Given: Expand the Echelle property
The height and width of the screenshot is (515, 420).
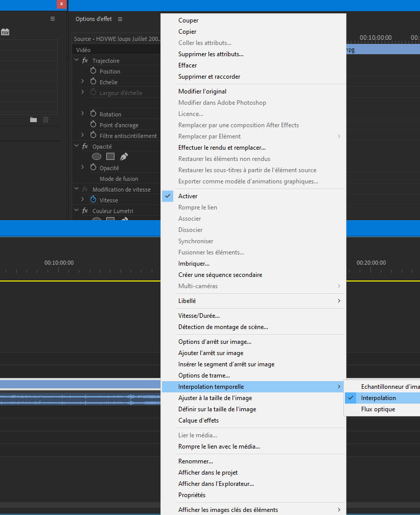Looking at the screenshot, I should [x=82, y=81].
